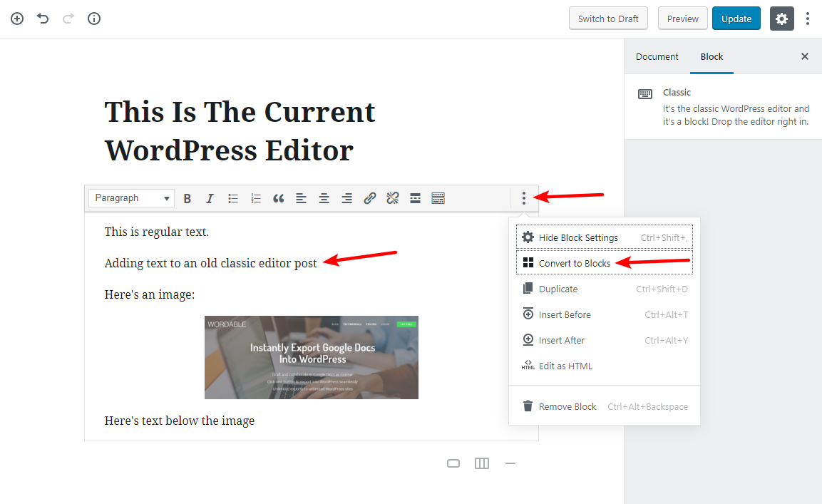
Task: Apply bold formatting in Classic toolbar
Action: (187, 198)
